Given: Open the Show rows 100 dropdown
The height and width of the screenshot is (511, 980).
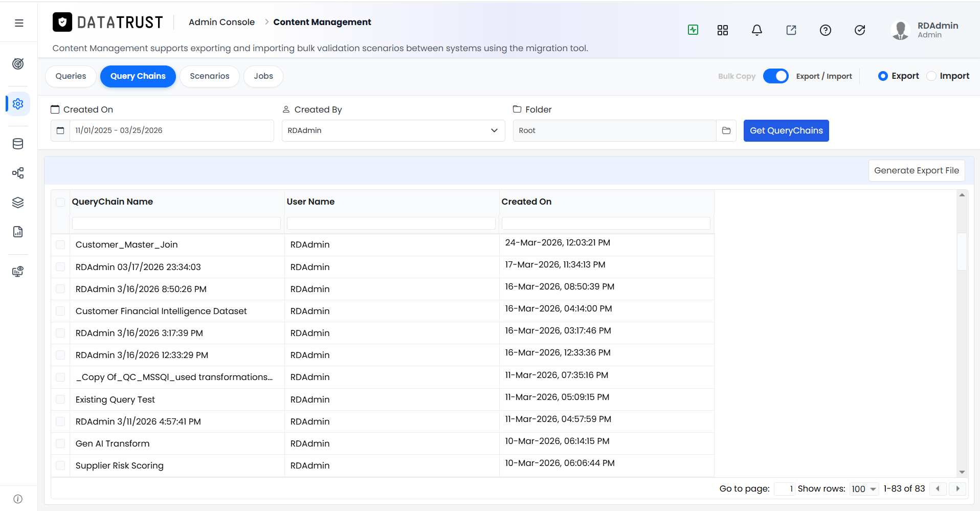Looking at the screenshot, I should coord(864,489).
